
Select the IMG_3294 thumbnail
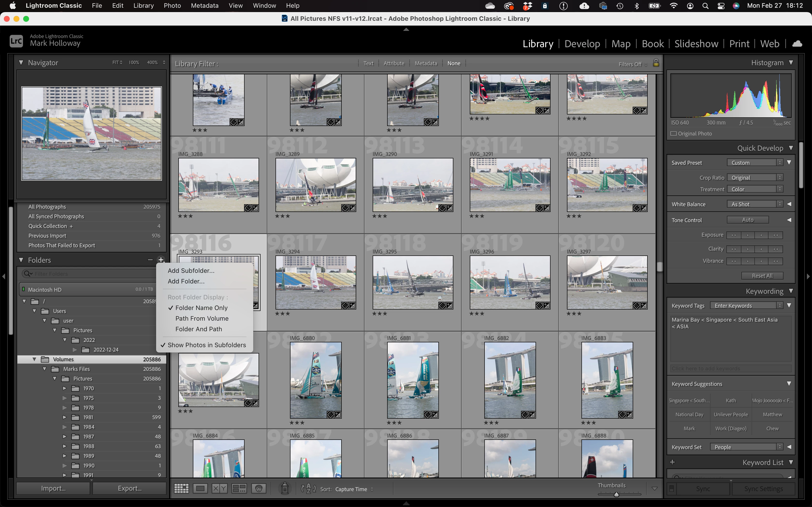point(315,282)
